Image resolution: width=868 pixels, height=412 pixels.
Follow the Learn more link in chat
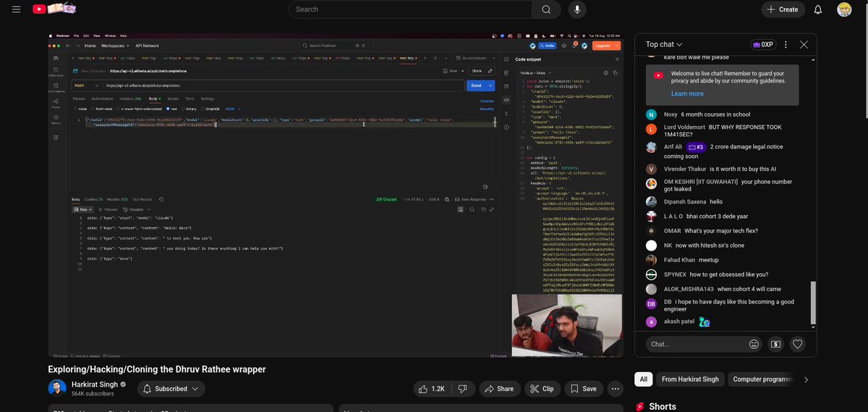(x=687, y=93)
